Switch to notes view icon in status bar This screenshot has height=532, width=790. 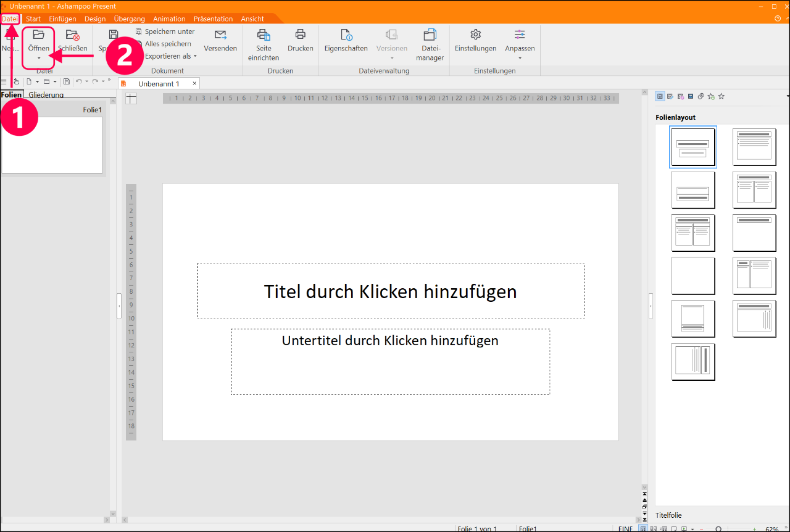674,529
